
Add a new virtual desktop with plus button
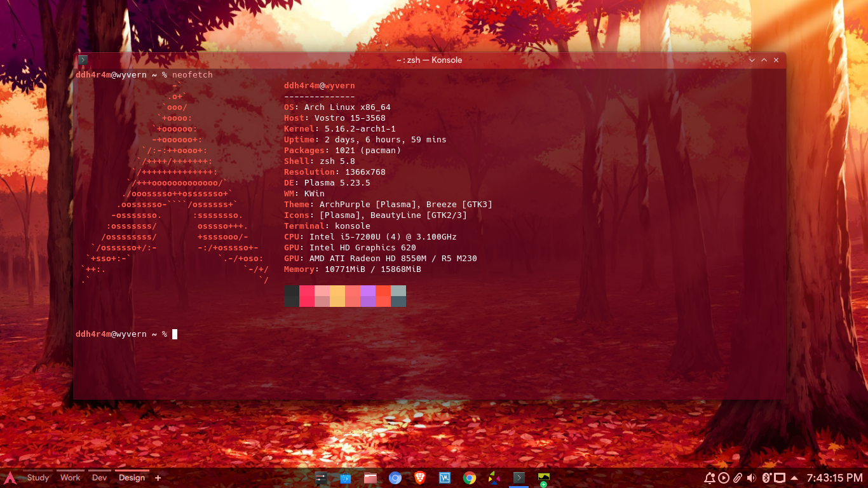(x=158, y=478)
